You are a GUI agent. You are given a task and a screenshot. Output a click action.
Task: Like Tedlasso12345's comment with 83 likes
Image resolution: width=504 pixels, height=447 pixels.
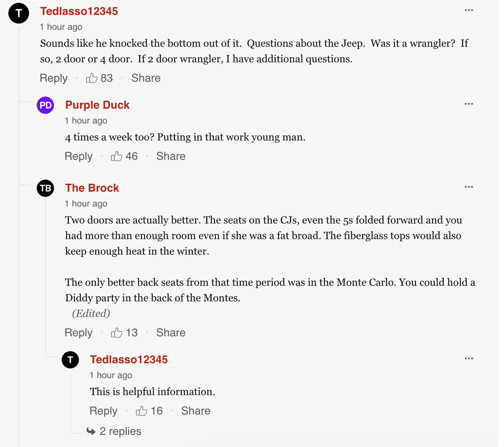pos(92,78)
